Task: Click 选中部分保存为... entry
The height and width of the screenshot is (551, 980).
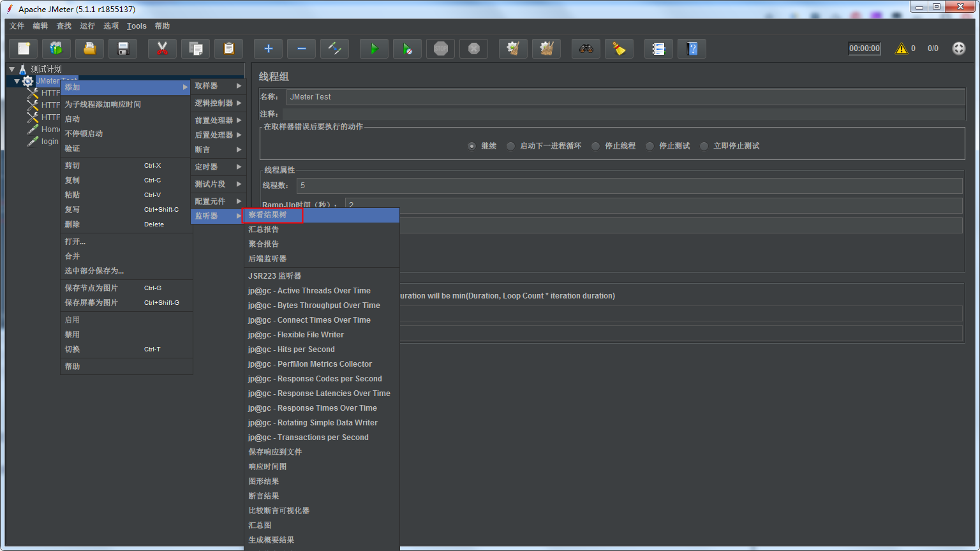Action: (x=126, y=271)
